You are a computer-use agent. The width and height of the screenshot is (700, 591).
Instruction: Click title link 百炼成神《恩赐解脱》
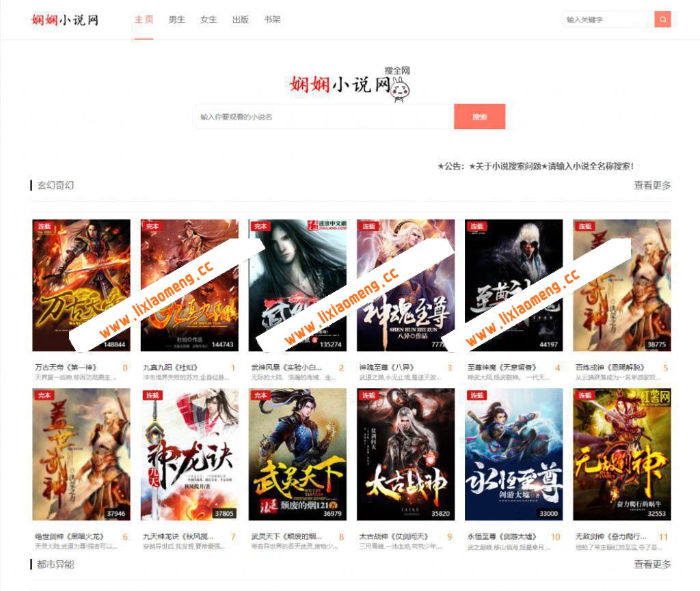point(609,368)
